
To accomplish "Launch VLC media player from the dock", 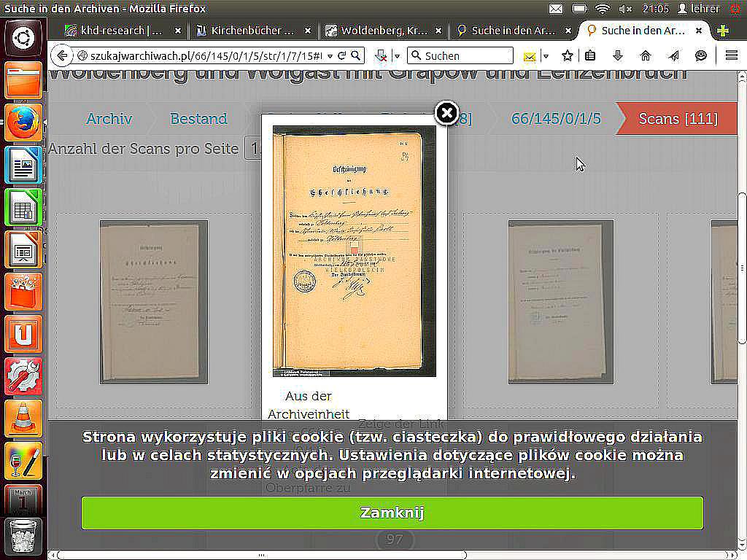I will [23, 419].
